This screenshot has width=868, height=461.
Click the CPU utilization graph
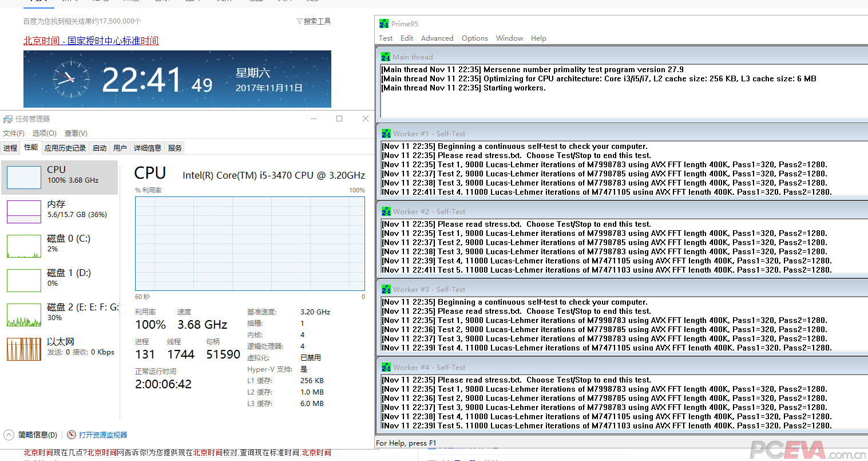click(x=250, y=243)
